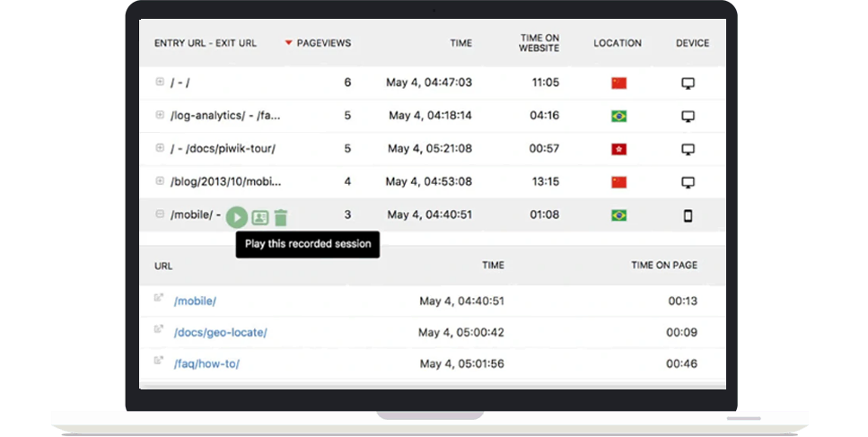Screen dimensions: 868x437
Task: Play the recorded /mobile/ session
Action: click(237, 217)
